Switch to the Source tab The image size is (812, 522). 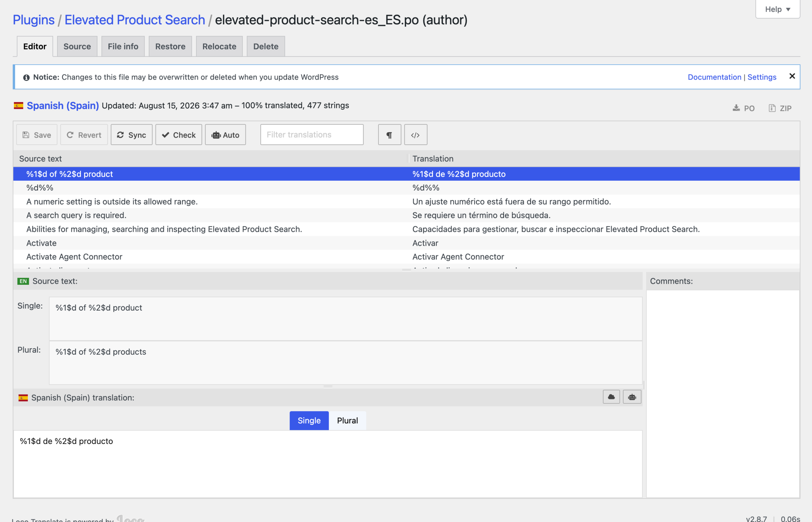coord(77,46)
